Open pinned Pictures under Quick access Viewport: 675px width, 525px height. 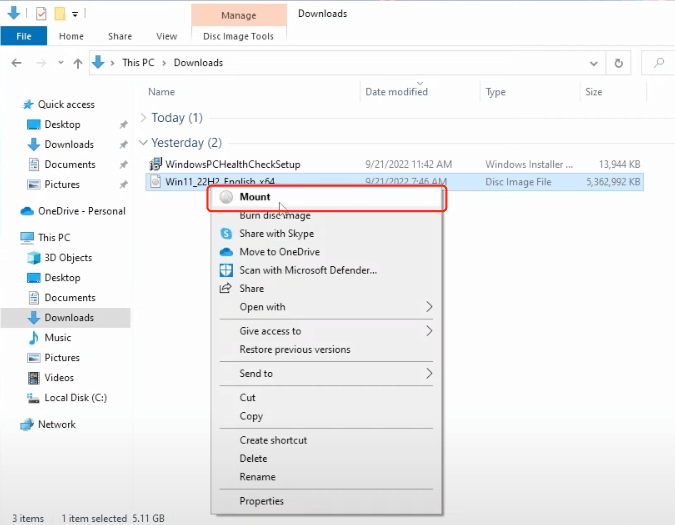click(62, 185)
